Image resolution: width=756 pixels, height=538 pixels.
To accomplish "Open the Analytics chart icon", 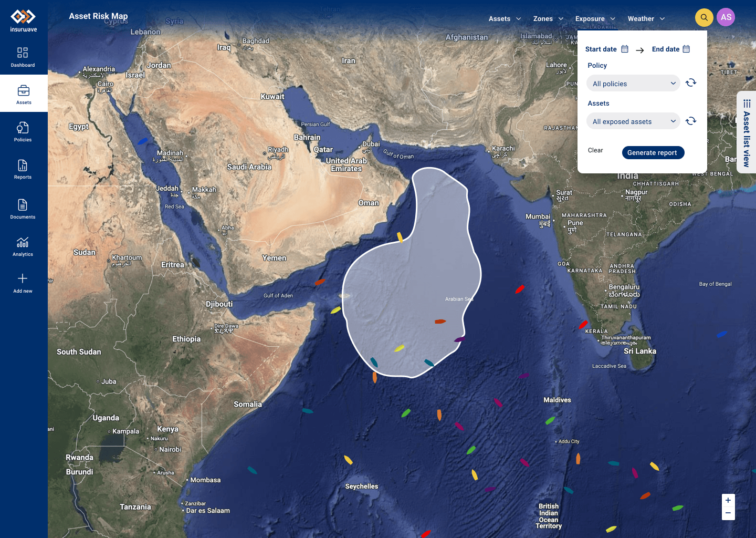I will 23,242.
